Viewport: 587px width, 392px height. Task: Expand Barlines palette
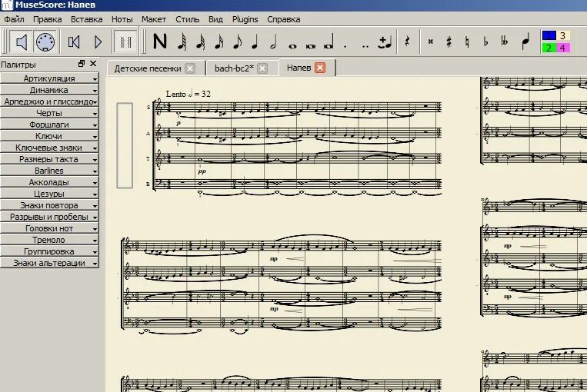(x=49, y=171)
